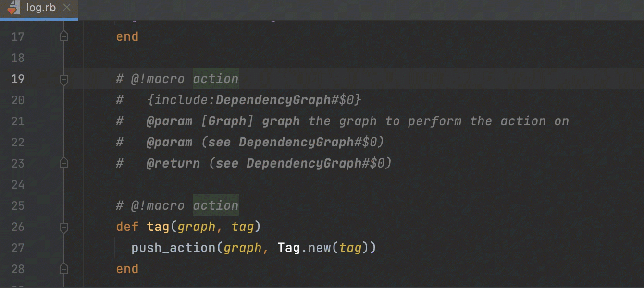Collapse the tag method at line 26
Screen dimensions: 644x288
coord(63,227)
